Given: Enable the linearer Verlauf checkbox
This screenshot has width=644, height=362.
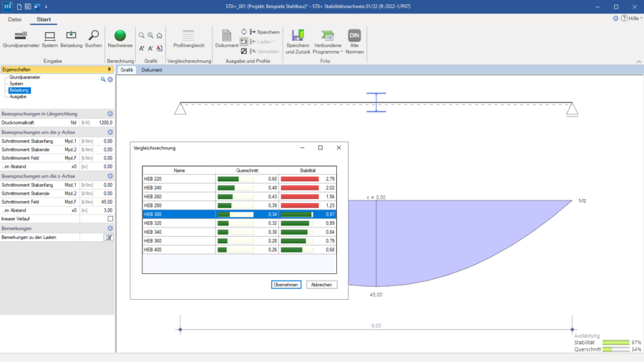Looking at the screenshot, I should coord(109,219).
